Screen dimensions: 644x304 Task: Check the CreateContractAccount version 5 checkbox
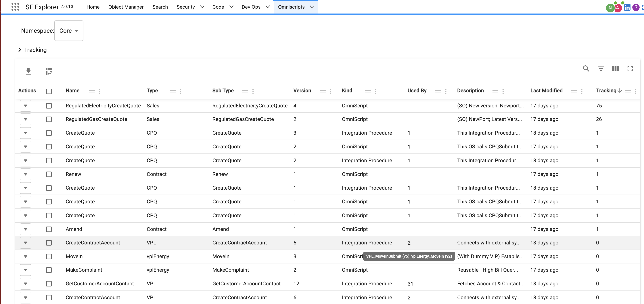click(x=49, y=243)
